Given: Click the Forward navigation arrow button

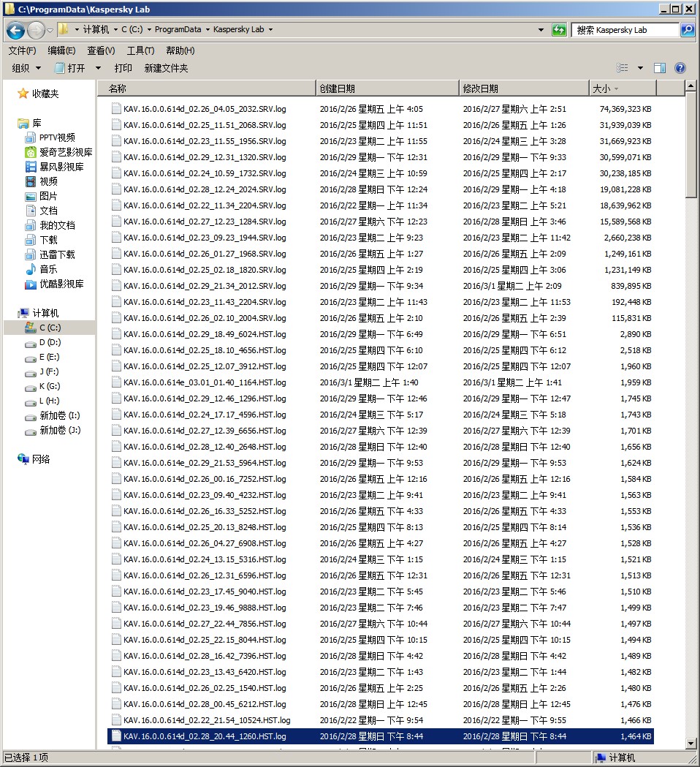Looking at the screenshot, I should 35,30.
